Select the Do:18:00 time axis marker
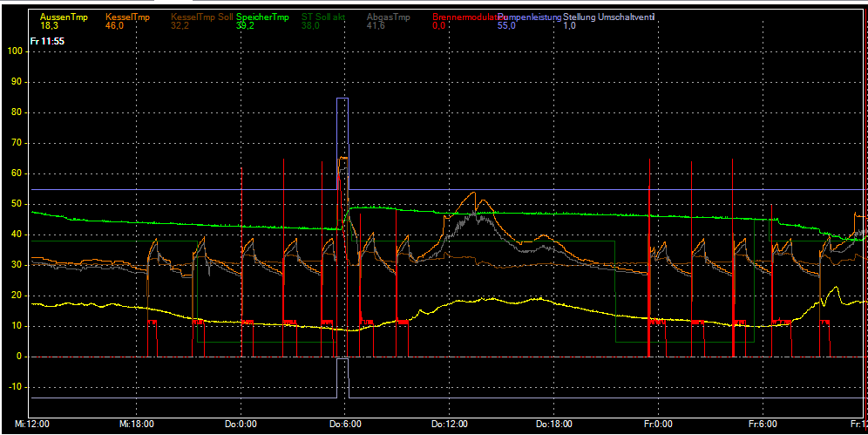868x435 pixels. [555, 425]
